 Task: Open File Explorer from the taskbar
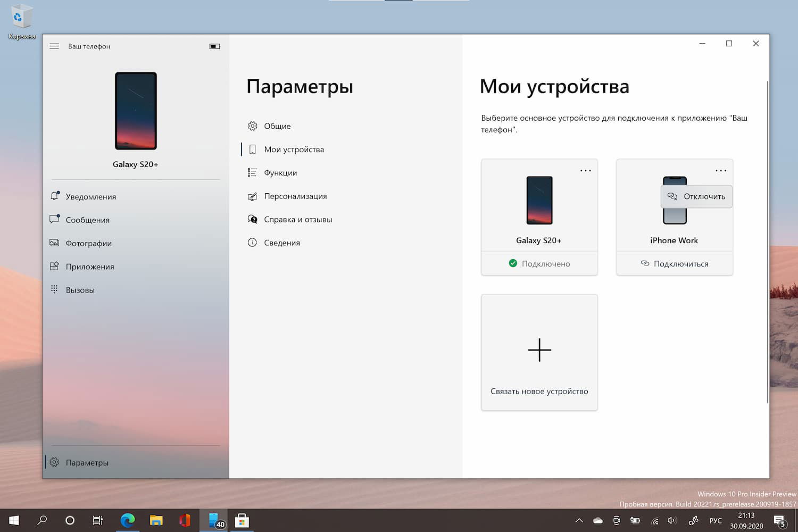[x=156, y=520]
